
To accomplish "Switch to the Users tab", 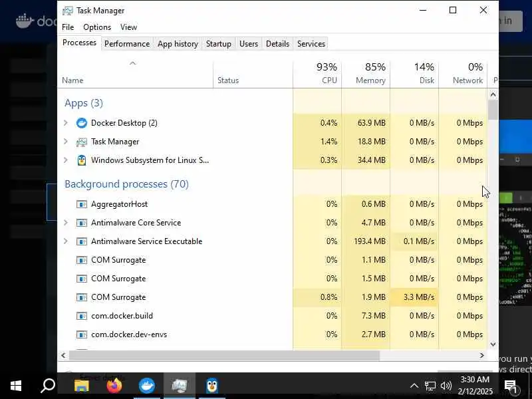I will click(x=249, y=44).
